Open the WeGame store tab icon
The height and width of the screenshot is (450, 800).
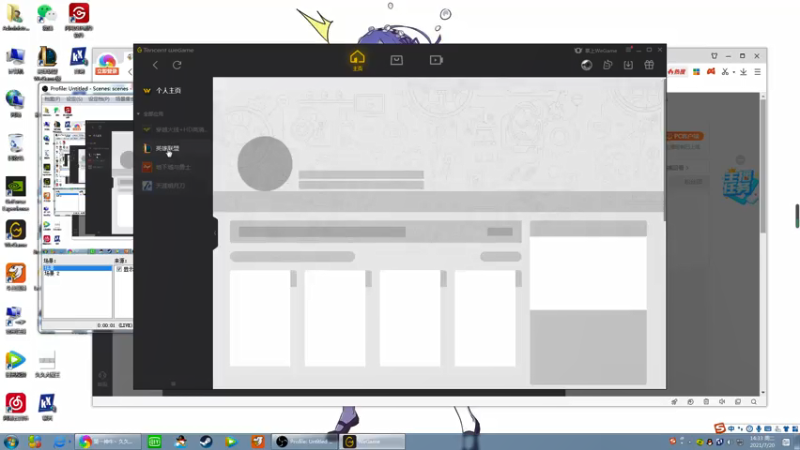[396, 60]
